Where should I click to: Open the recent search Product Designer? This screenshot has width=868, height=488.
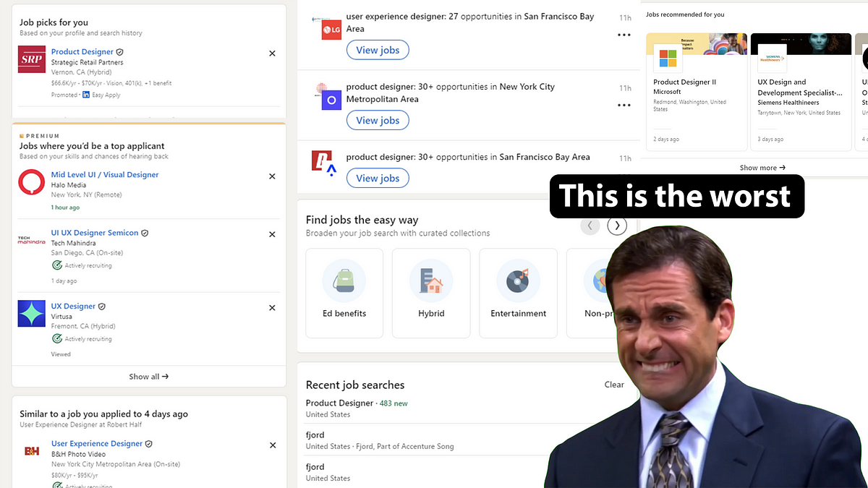pos(340,403)
